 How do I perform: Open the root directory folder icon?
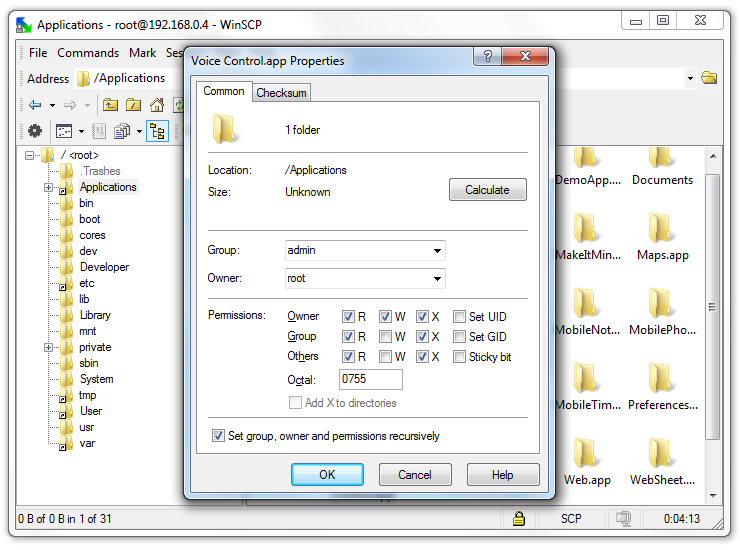pyautogui.click(x=133, y=105)
